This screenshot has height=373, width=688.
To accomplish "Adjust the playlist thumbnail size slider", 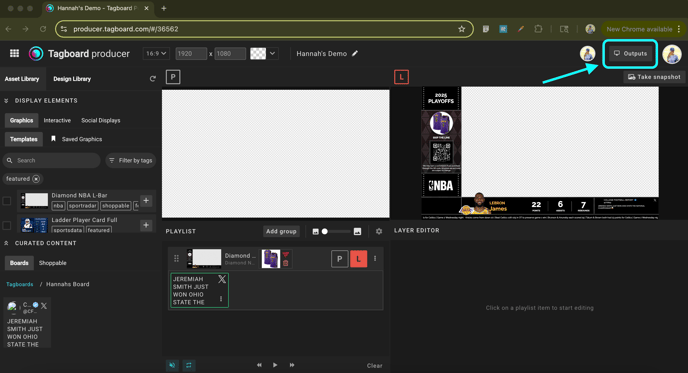I will [x=336, y=231].
